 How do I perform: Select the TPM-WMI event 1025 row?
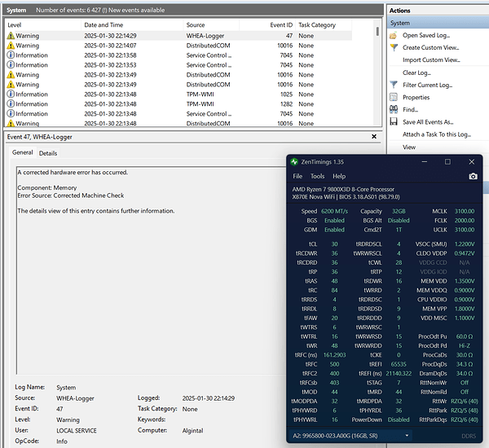click(x=178, y=94)
